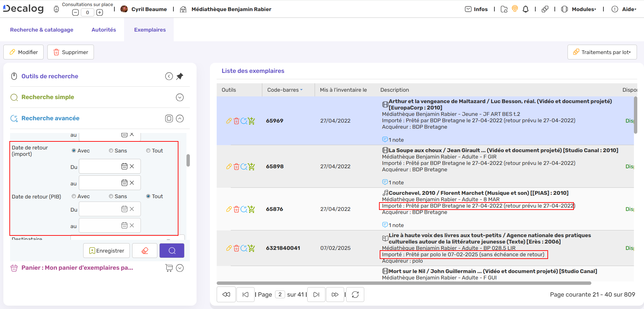Expand the Recherche simple section
Screen dimensions: 644x309
[x=180, y=97]
